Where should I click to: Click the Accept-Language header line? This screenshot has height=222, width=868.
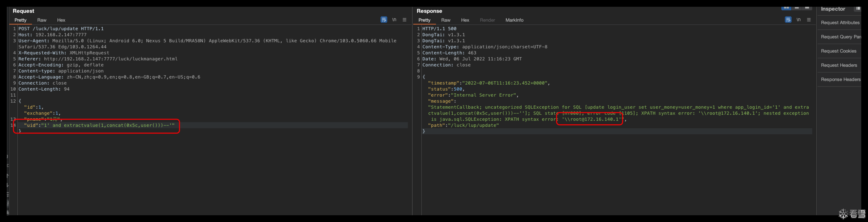109,77
